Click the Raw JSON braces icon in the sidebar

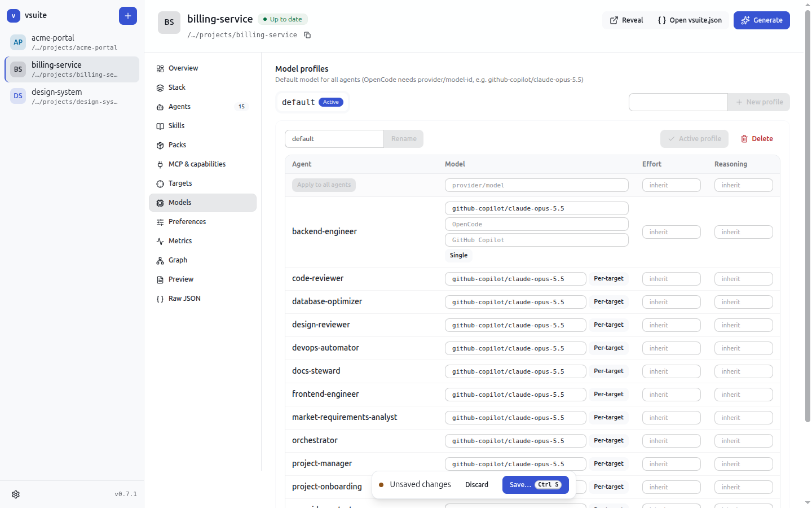(x=160, y=299)
